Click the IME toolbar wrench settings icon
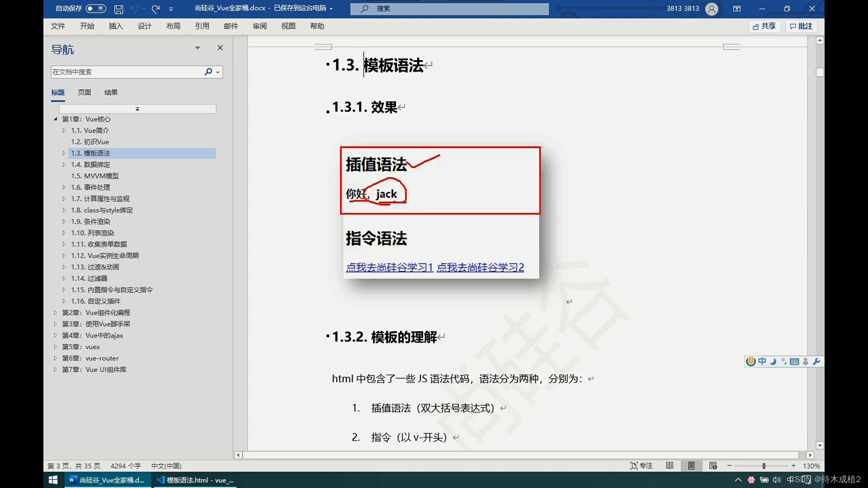Viewport: 868px width, 488px height. coord(816,361)
